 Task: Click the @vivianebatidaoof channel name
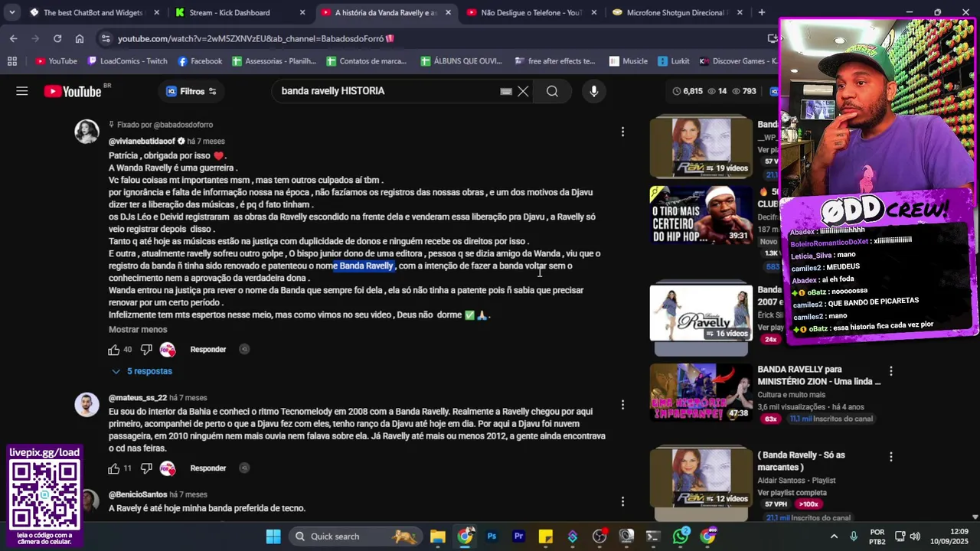[142, 142]
